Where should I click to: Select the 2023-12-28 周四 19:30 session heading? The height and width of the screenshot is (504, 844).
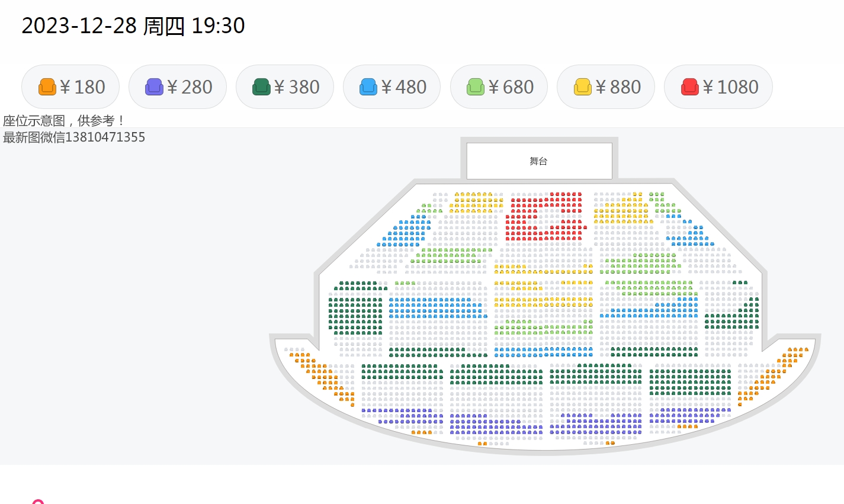(133, 25)
